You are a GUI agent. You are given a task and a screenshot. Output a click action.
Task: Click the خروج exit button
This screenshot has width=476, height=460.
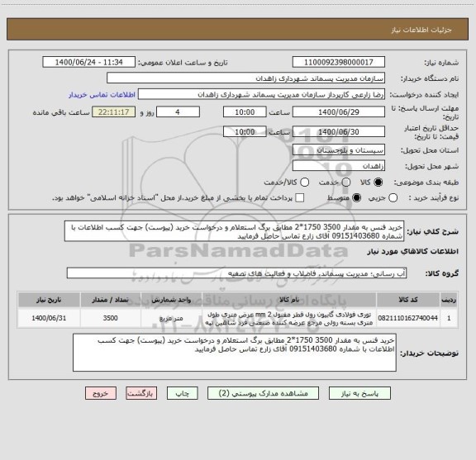coord(101,393)
